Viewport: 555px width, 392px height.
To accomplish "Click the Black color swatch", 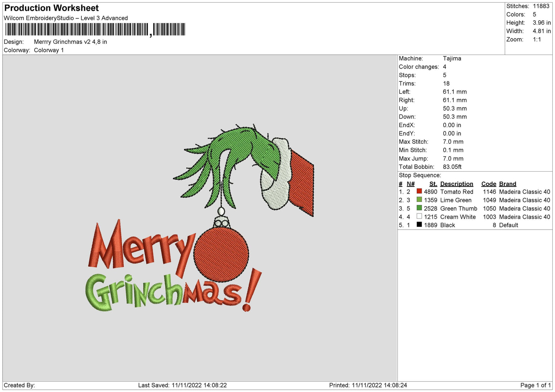I will coord(419,225).
